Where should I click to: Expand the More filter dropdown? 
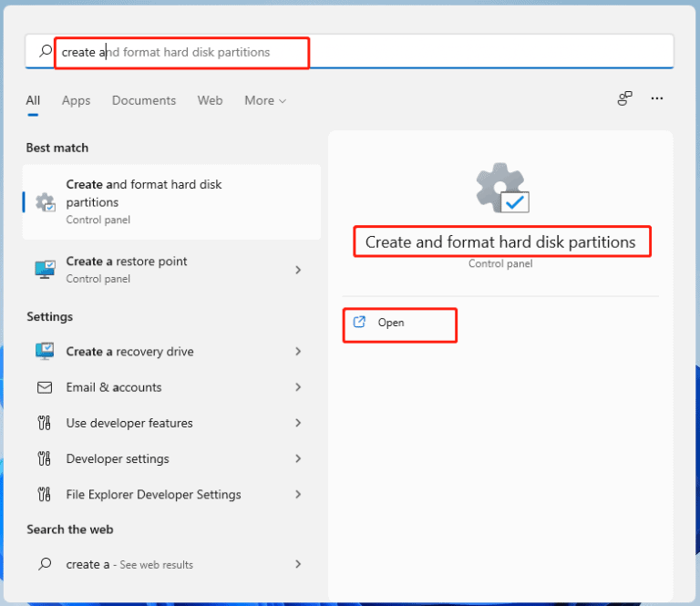264,100
